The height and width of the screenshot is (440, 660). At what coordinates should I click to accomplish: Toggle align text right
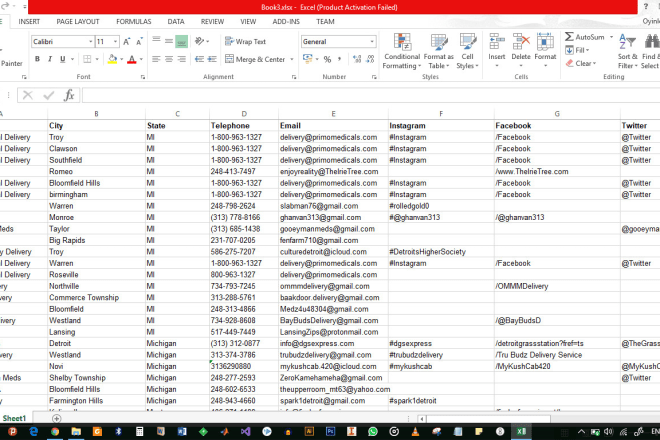tap(181, 59)
